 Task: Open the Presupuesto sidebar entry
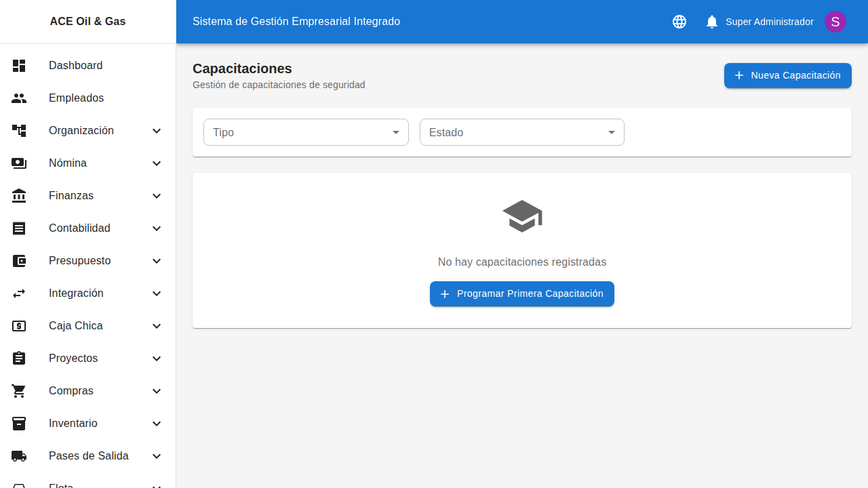tap(79, 261)
